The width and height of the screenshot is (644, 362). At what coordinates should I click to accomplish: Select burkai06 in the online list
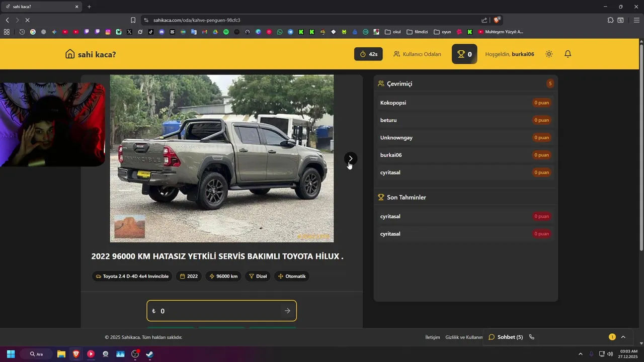pos(465,155)
